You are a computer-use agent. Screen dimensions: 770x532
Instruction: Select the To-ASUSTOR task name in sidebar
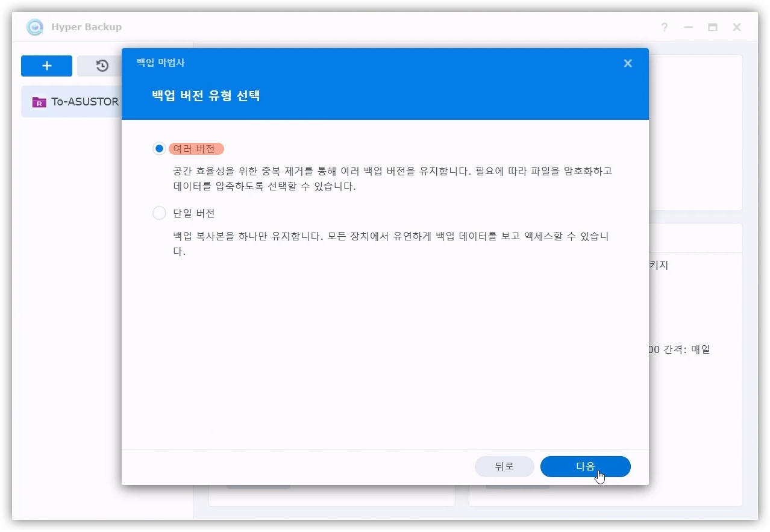point(85,102)
